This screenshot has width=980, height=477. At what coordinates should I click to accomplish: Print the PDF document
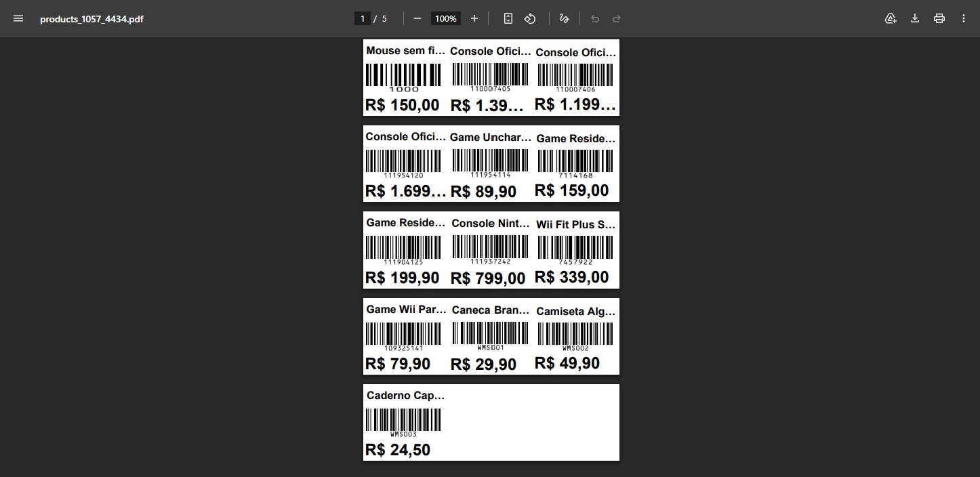click(939, 18)
